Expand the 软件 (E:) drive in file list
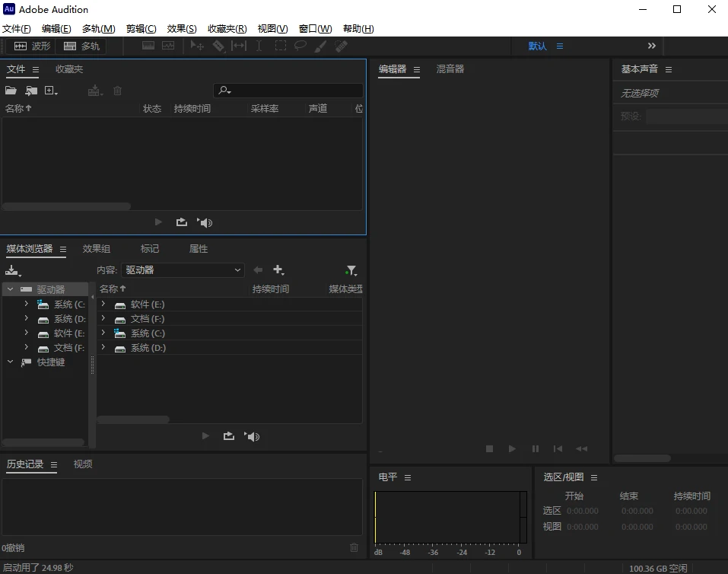This screenshot has height=574, width=728. 103,305
